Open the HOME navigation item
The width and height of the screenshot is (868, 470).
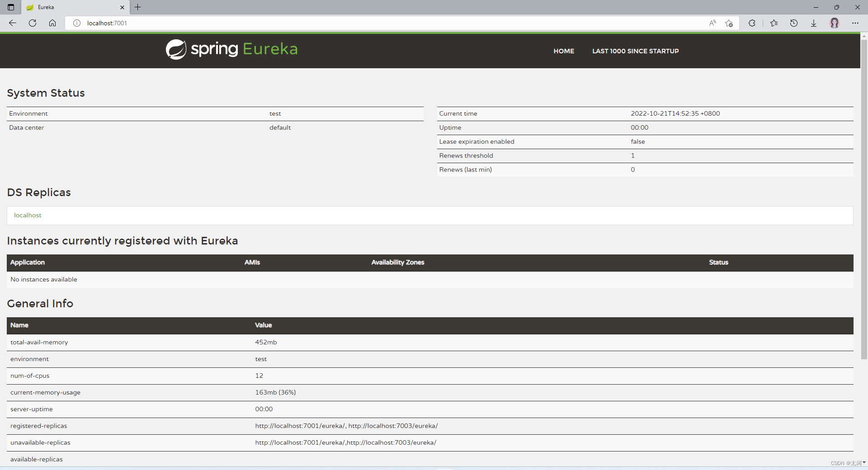click(x=564, y=51)
